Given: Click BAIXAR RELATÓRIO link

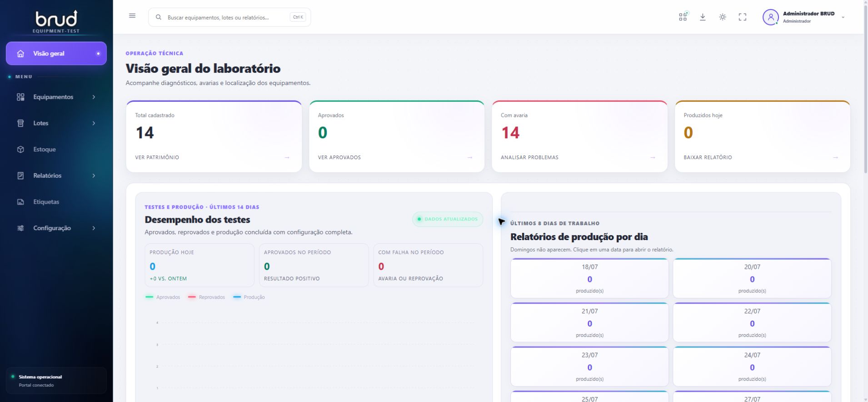Looking at the screenshot, I should point(708,157).
